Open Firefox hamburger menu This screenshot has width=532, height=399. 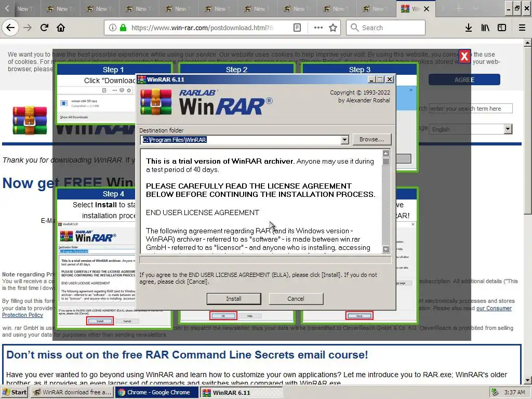coord(522,28)
